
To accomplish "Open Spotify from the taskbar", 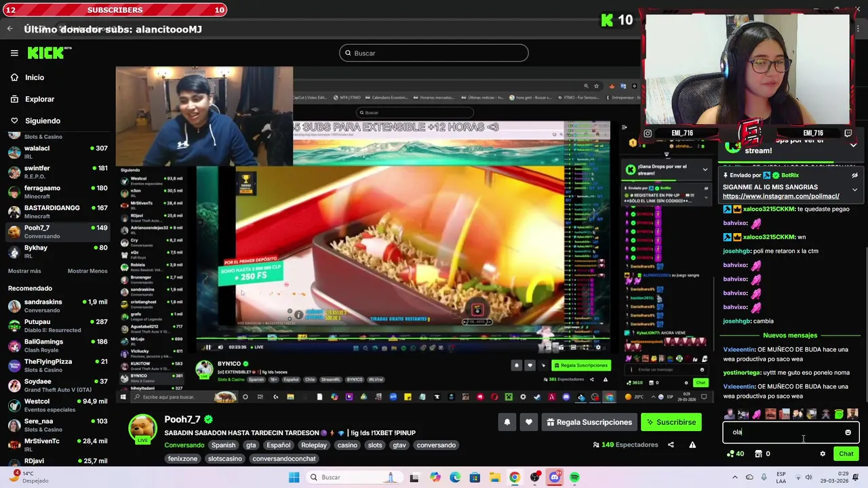I will coord(574,477).
